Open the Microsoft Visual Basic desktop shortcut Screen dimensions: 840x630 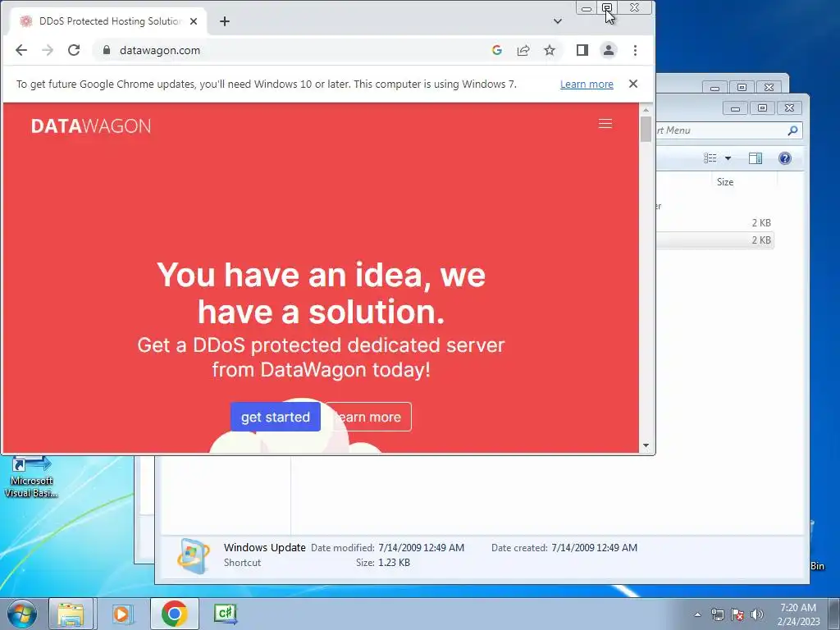31,477
